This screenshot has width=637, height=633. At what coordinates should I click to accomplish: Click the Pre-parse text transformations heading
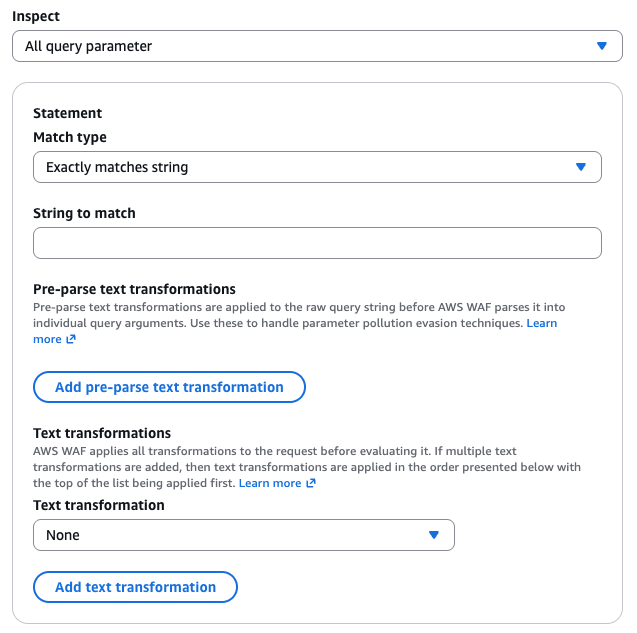tap(134, 289)
